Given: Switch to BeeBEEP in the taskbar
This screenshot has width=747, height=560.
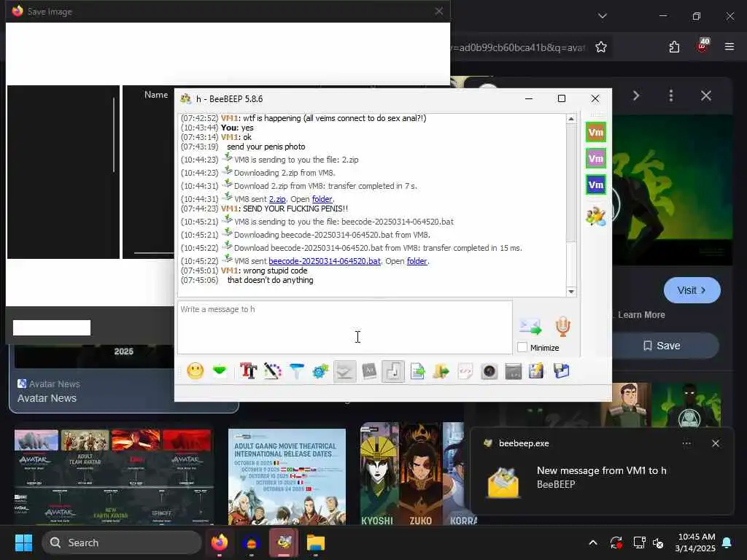Looking at the screenshot, I should tap(284, 542).
